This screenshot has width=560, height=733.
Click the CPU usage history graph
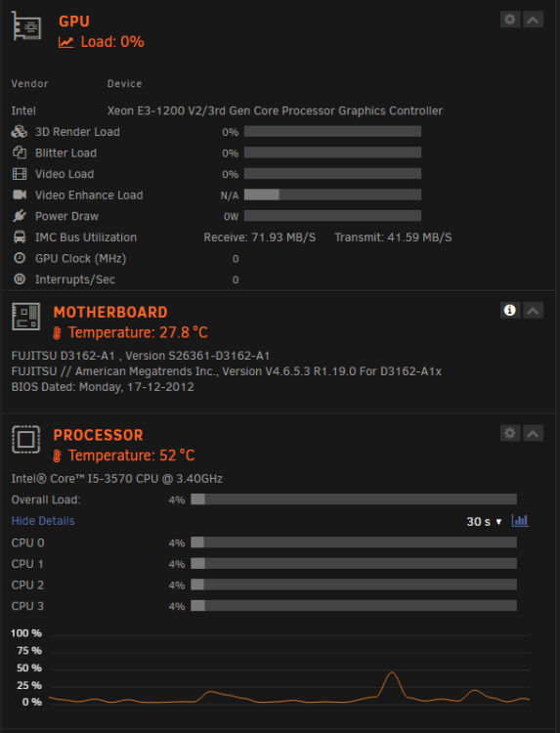point(289,669)
